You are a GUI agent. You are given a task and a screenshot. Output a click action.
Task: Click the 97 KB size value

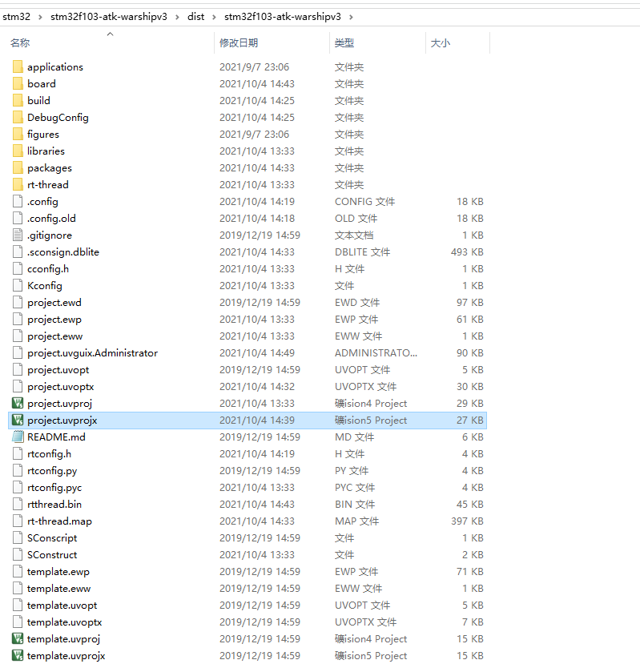point(470,303)
